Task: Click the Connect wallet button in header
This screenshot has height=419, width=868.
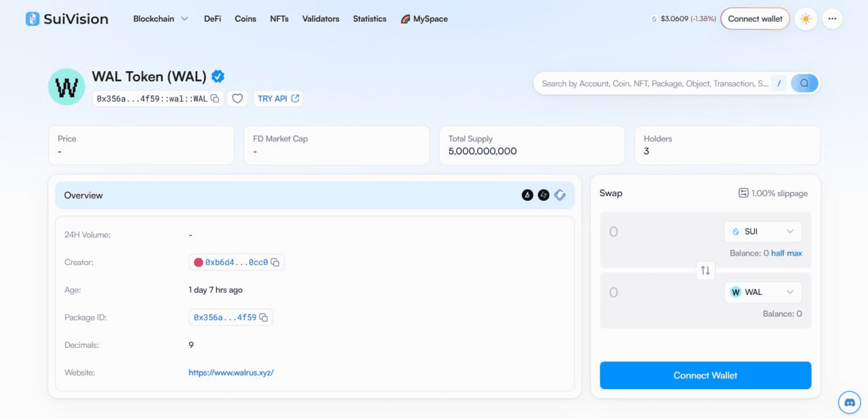Action: click(x=755, y=19)
